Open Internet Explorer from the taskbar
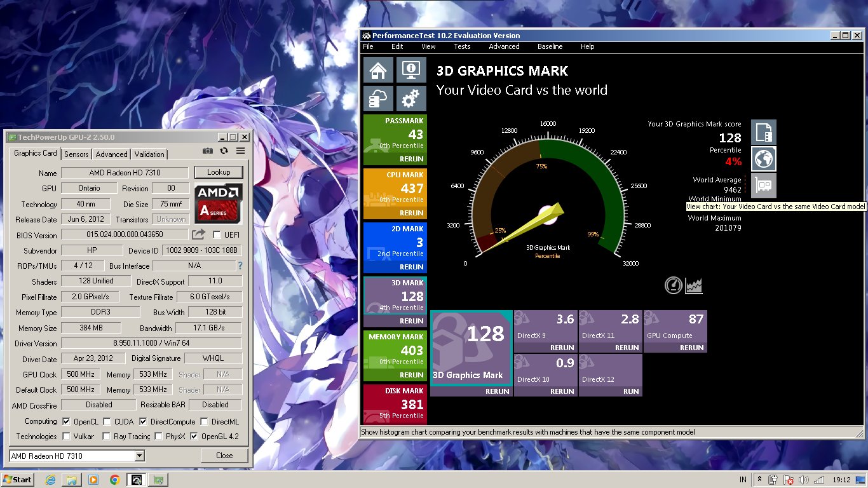Viewport: 868px width, 488px height. [x=50, y=479]
